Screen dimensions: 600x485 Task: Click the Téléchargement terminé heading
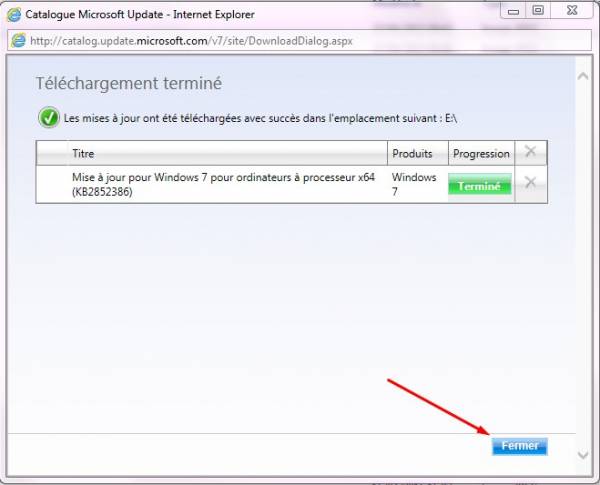[129, 83]
